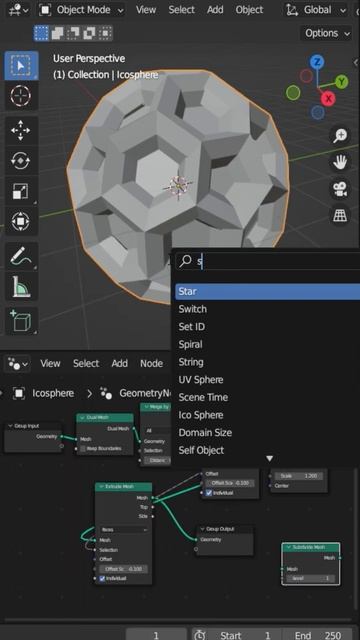This screenshot has height=640, width=360.
Task: Toggle Individual checkbox in upper extrude node
Action: pyautogui.click(x=209, y=493)
